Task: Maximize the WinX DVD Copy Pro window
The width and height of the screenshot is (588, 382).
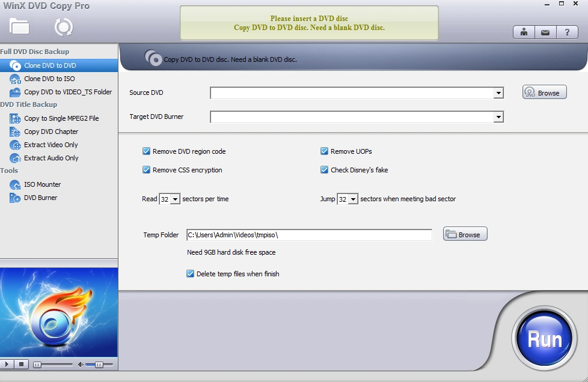Action: click(x=562, y=4)
